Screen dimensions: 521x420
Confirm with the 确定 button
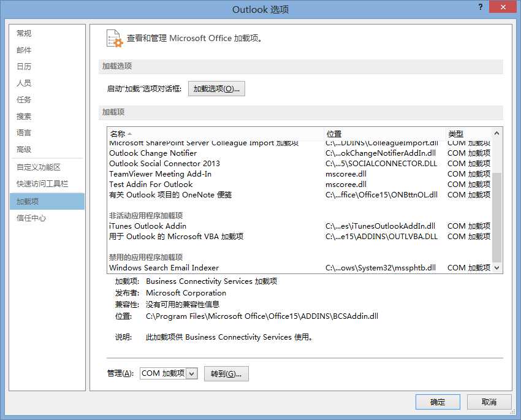pyautogui.click(x=438, y=402)
